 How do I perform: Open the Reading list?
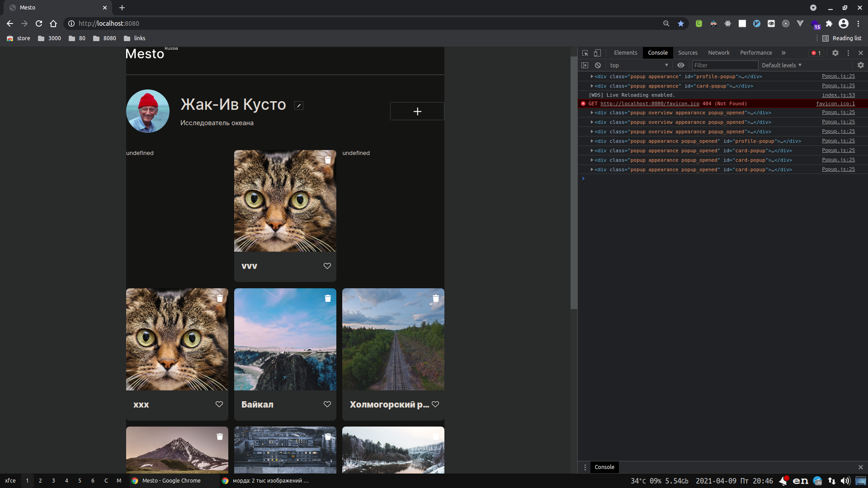pos(842,38)
